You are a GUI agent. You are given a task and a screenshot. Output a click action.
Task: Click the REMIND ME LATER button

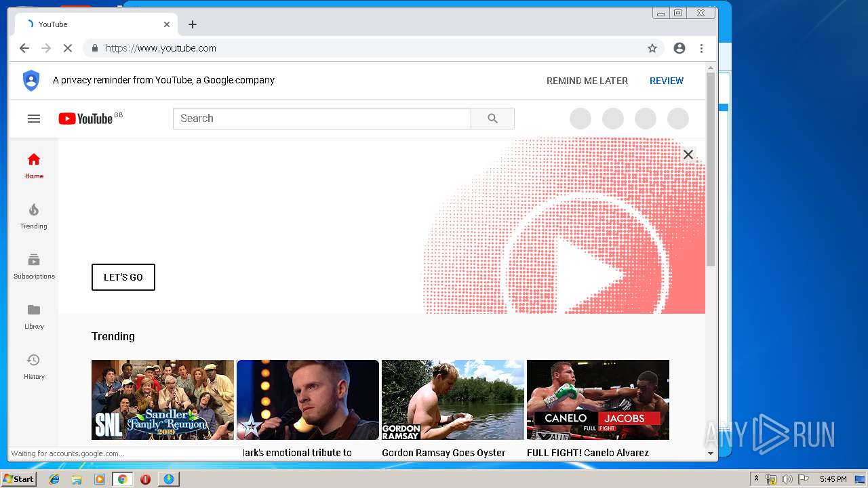[587, 81]
